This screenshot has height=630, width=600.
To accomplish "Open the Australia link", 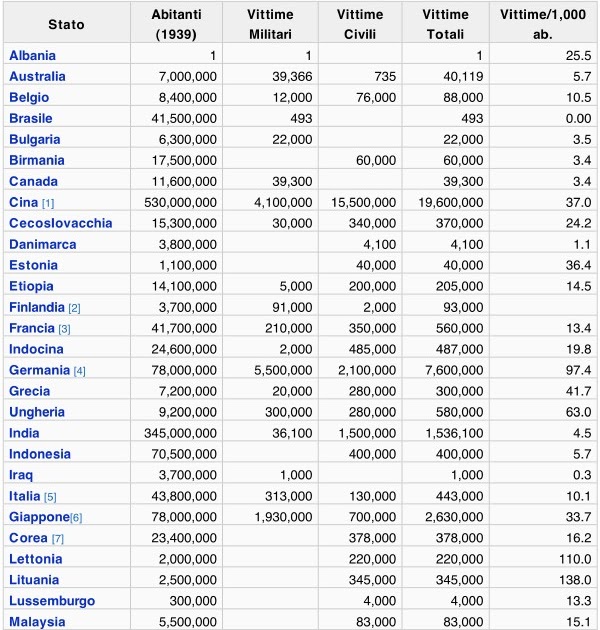I will (x=37, y=76).
